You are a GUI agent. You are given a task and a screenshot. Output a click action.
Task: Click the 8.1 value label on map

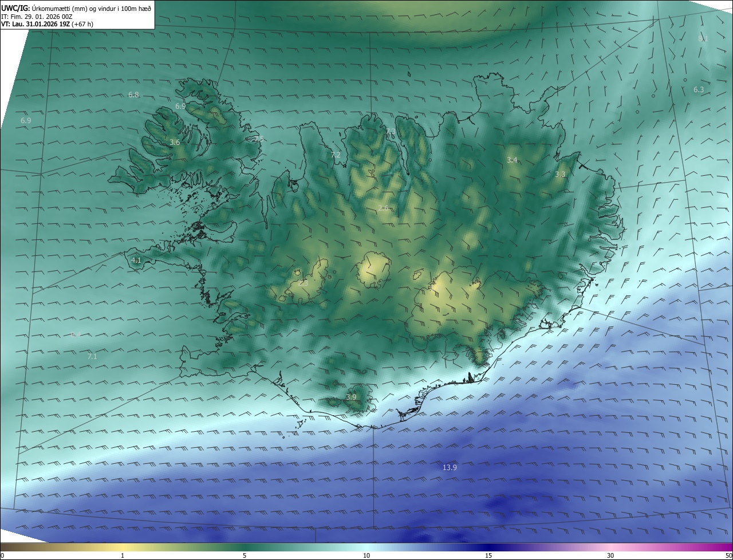[703, 38]
